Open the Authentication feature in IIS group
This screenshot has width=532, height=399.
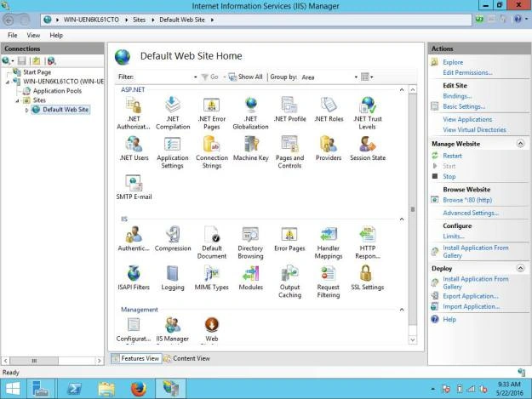pyautogui.click(x=134, y=239)
